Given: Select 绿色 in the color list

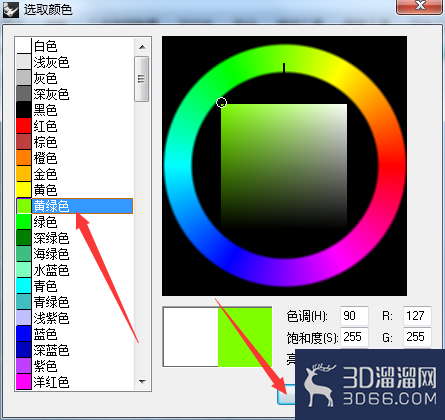Looking at the screenshot, I should tap(75, 222).
